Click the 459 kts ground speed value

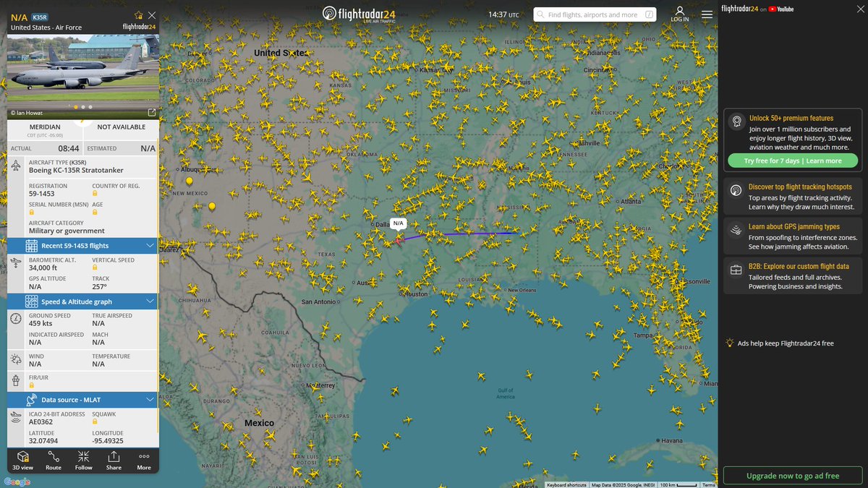(x=41, y=324)
